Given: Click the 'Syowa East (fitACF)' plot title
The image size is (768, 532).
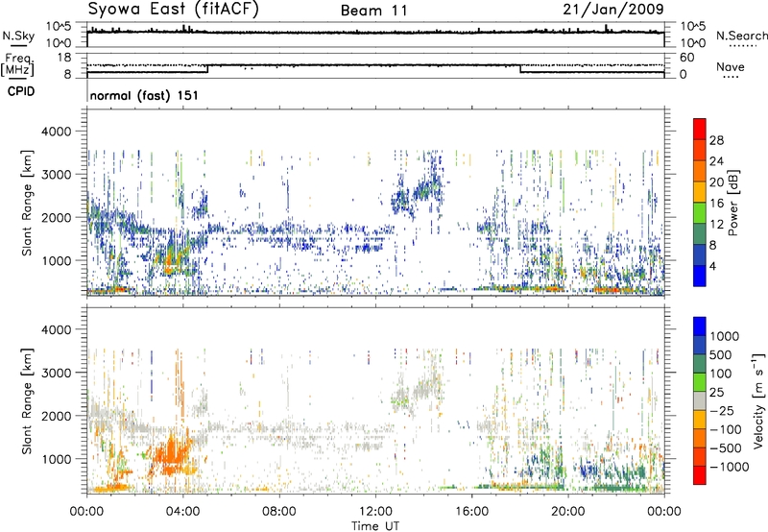Looking at the screenshot, I should (x=173, y=9).
